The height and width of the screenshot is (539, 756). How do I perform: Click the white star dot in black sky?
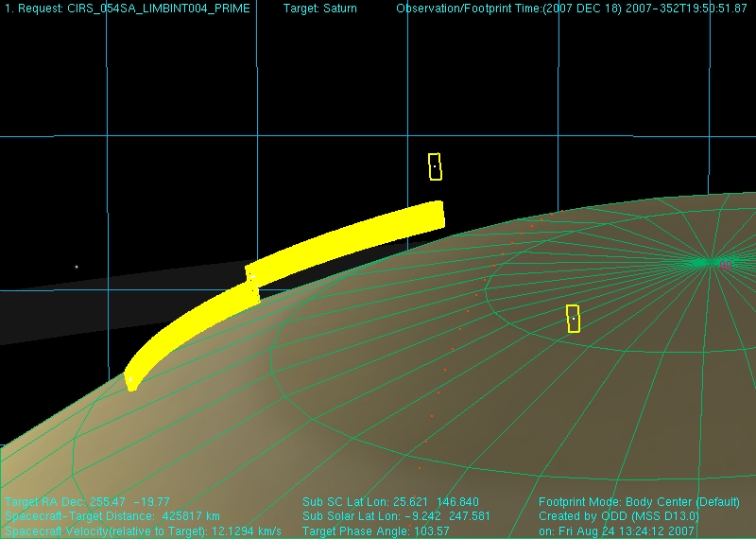coord(77,267)
